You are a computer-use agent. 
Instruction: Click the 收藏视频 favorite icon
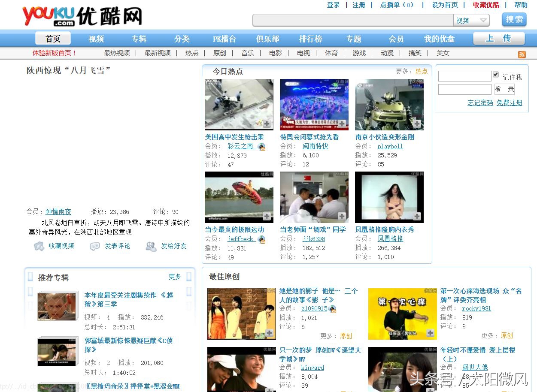(39, 245)
